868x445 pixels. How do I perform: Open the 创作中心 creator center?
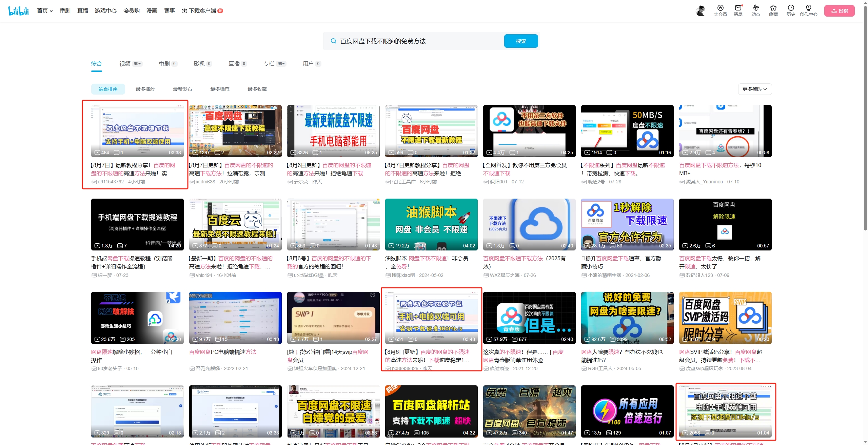tap(809, 11)
